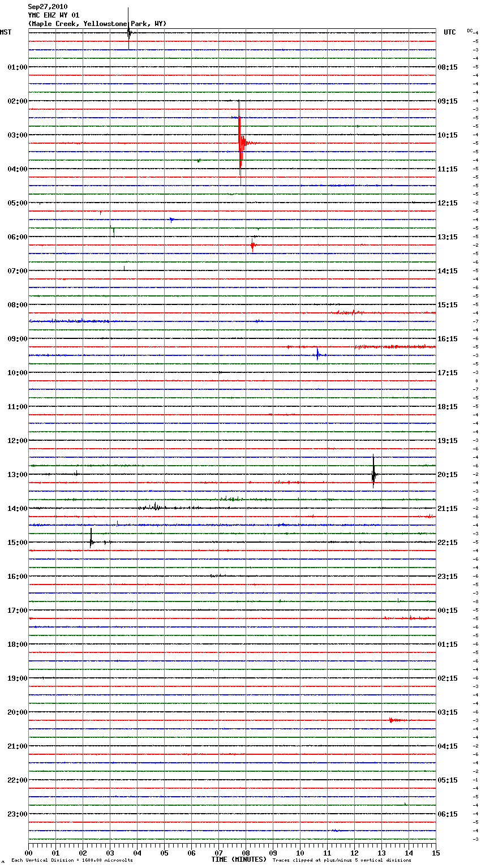Click the 02:15 UTC time label
Viewport: 481px width, 868px height.
point(448,678)
